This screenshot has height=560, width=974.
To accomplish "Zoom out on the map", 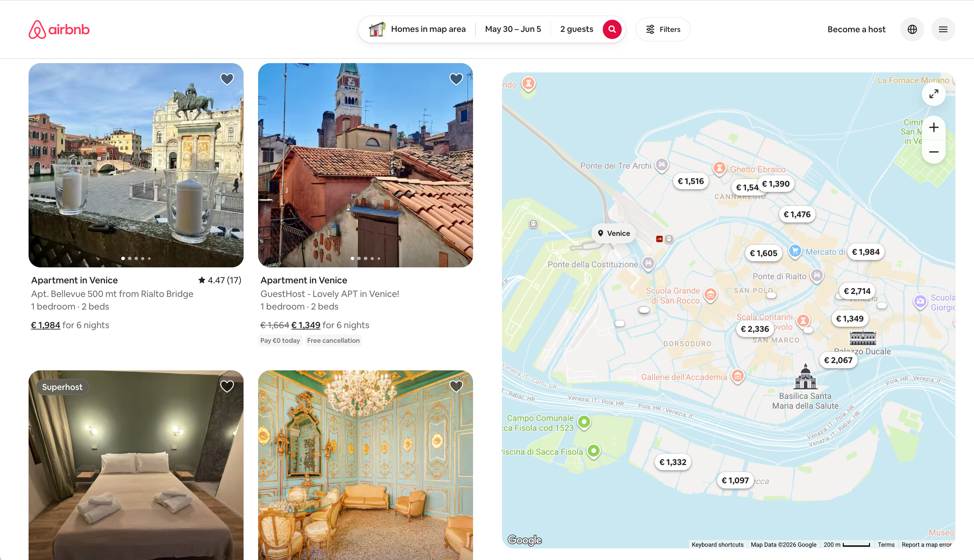I will [933, 152].
